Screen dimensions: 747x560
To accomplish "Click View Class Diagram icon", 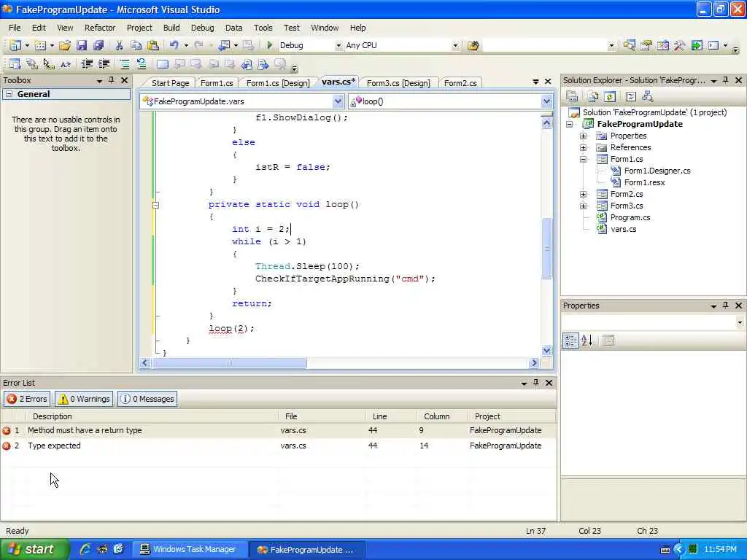I will tap(648, 97).
